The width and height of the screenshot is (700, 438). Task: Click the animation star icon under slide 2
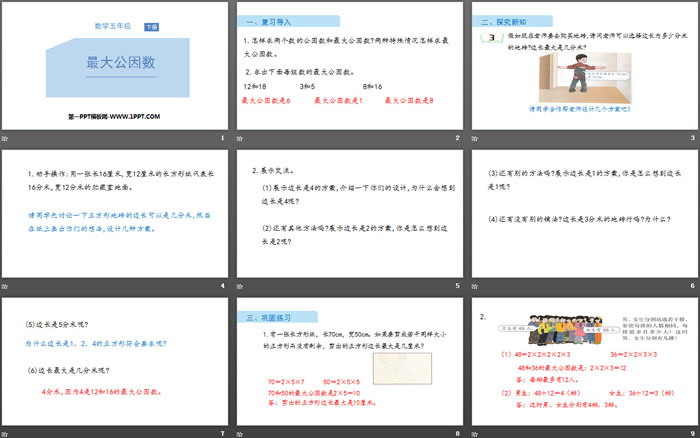click(241, 137)
